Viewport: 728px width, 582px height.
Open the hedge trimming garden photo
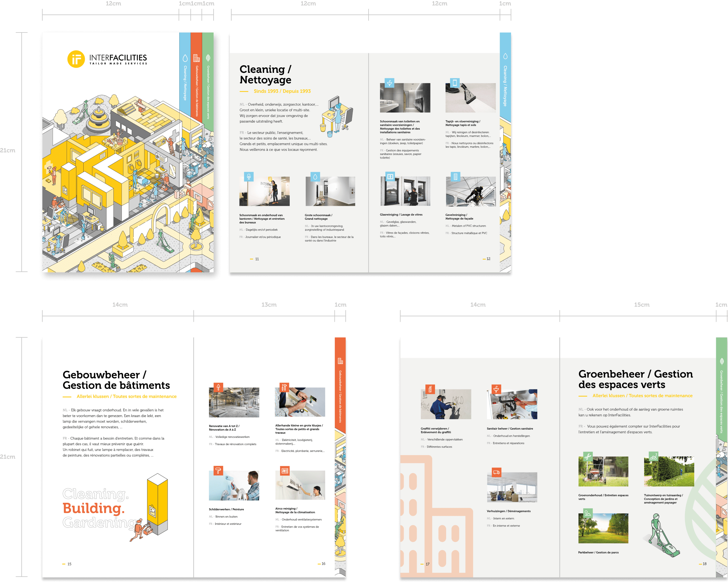[x=669, y=472]
